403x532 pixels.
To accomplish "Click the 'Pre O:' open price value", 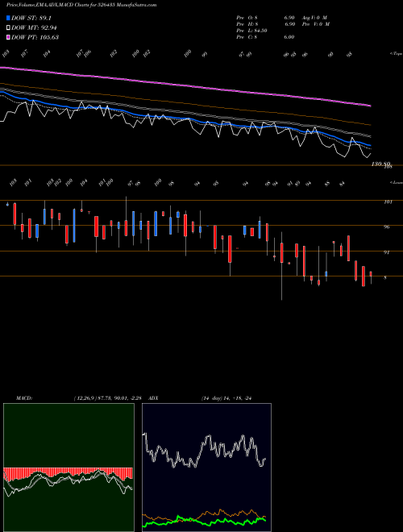I will tap(265, 17).
